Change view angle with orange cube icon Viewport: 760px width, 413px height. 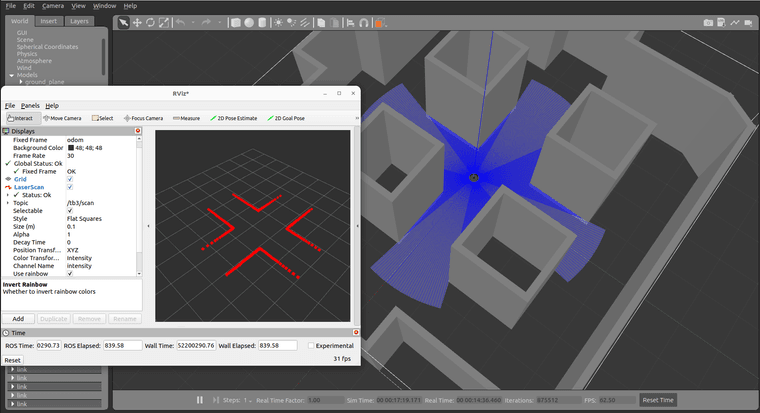pyautogui.click(x=380, y=23)
